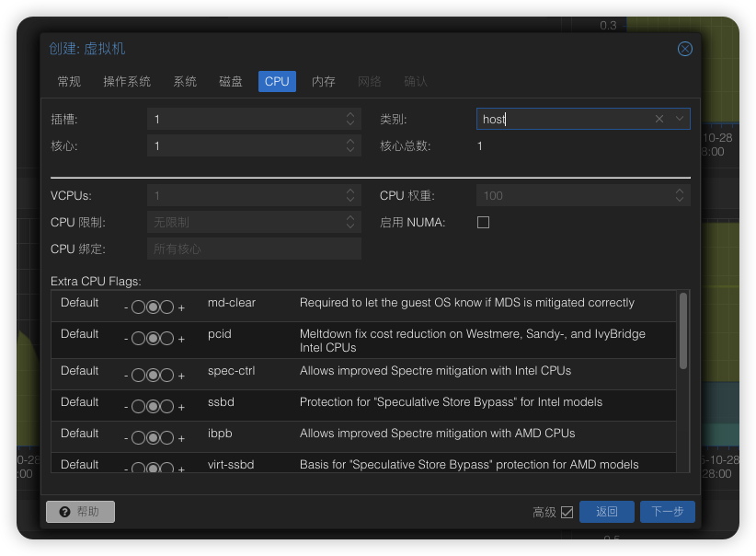The width and height of the screenshot is (756, 556).
Task: Open help via the 帮助 button
Action: 80,512
